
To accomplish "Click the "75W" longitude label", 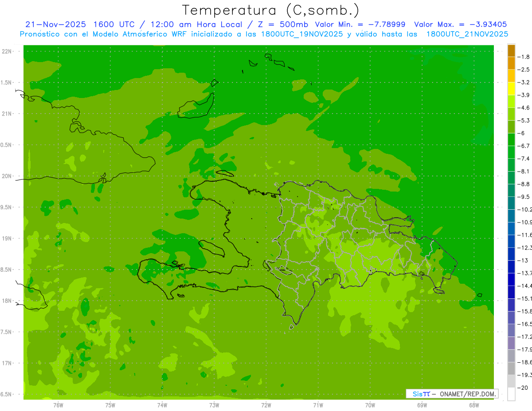I will coord(110,405).
